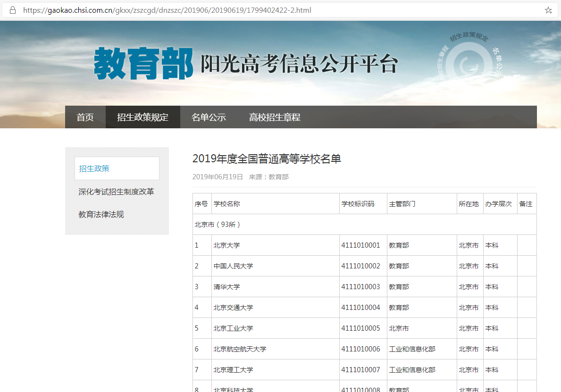Select the 北京理工大学 school name cell
The width and height of the screenshot is (561, 392).
[276, 370]
